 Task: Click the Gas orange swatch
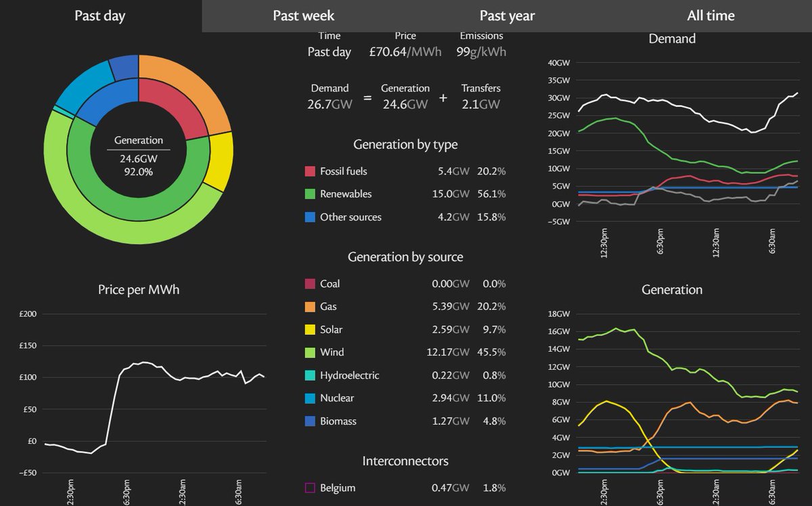click(x=311, y=307)
